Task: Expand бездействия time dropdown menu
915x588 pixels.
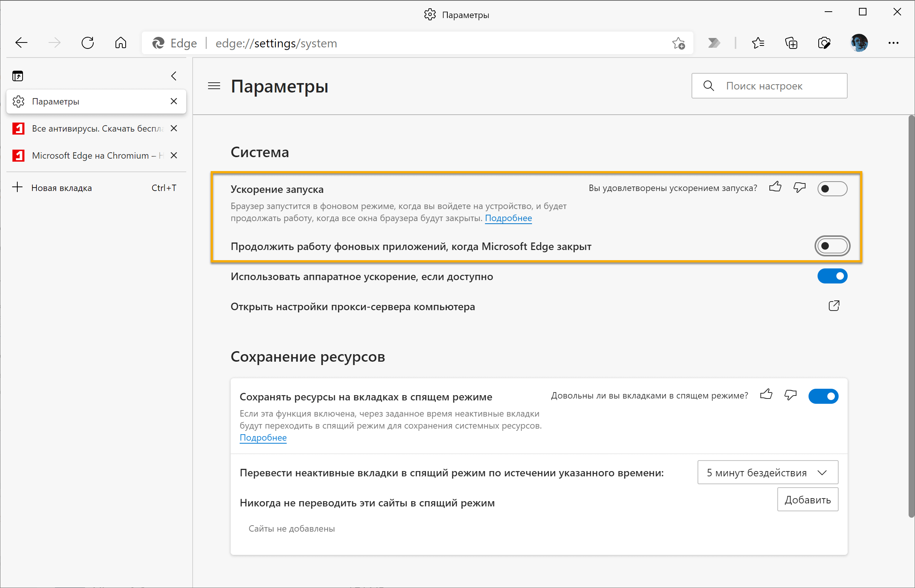Action: pyautogui.click(x=767, y=473)
